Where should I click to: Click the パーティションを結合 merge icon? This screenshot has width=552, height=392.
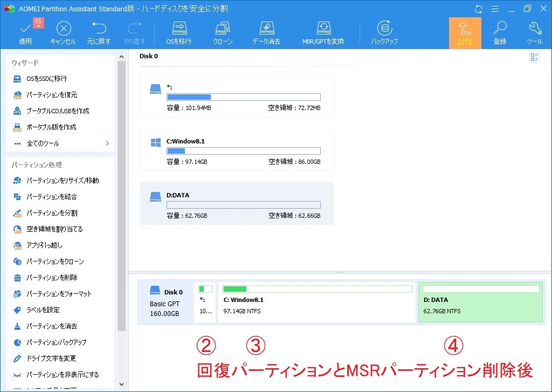pos(17,196)
